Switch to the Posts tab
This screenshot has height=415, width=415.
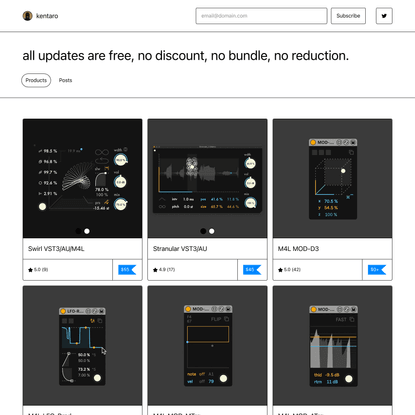(65, 80)
